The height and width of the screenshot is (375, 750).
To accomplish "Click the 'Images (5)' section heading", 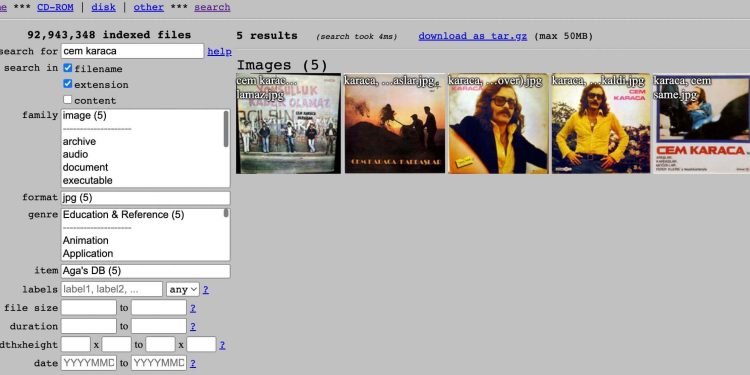I will [x=282, y=65].
